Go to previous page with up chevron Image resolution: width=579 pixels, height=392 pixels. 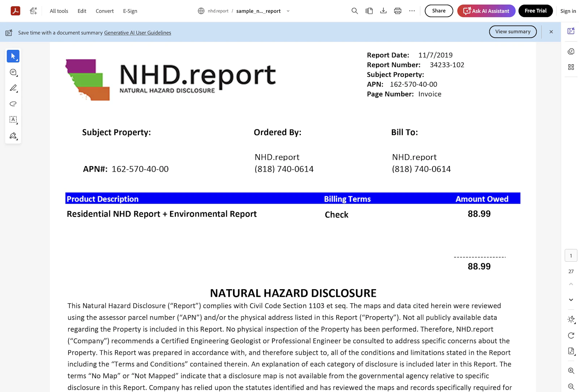(571, 284)
